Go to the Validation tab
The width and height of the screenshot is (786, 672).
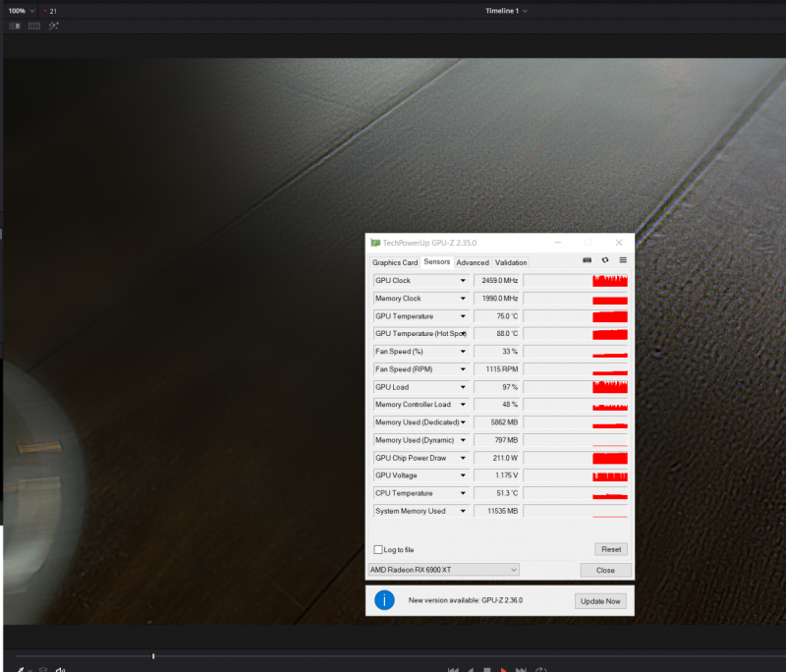(x=511, y=262)
